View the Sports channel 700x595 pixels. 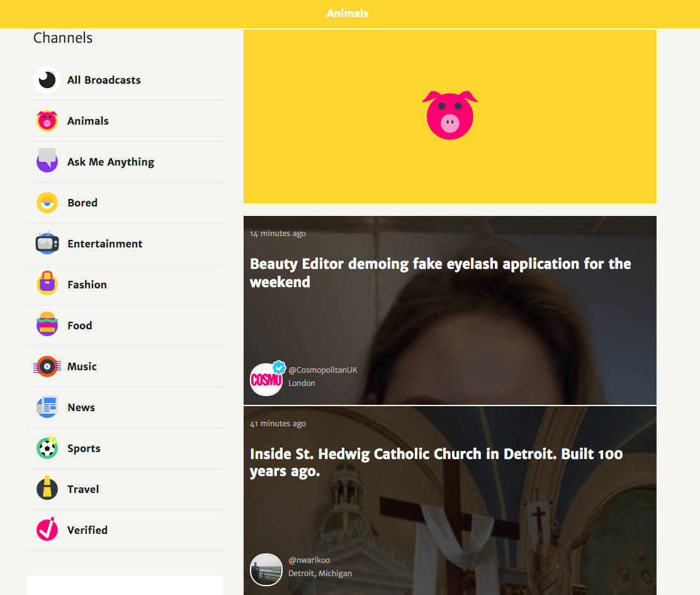pos(84,448)
